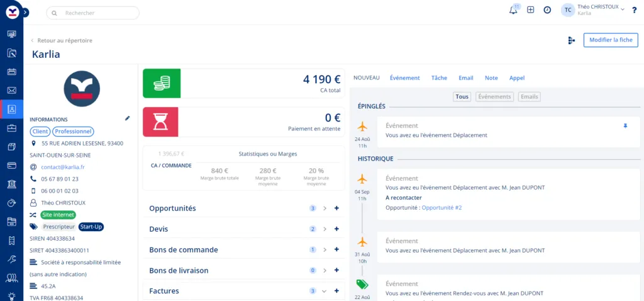
Task: Toggle the Événements filter
Action: [494, 97]
